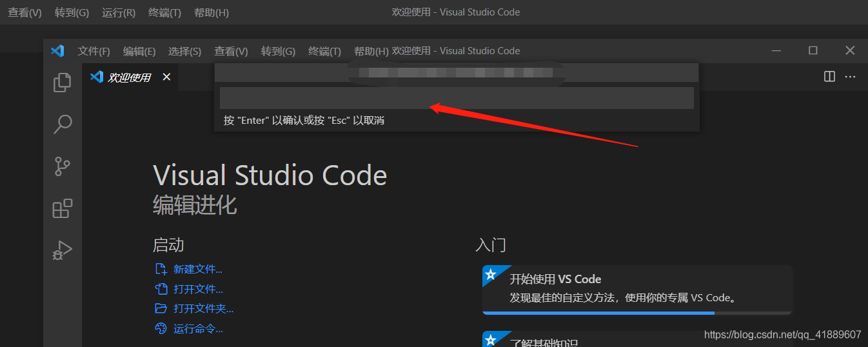The width and height of the screenshot is (868, 347).
Task: Open the 文件(F) menu in front window
Action: click(x=94, y=51)
